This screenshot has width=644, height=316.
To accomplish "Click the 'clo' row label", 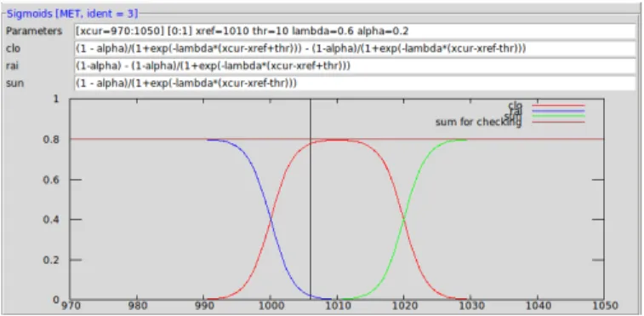I will [13, 49].
